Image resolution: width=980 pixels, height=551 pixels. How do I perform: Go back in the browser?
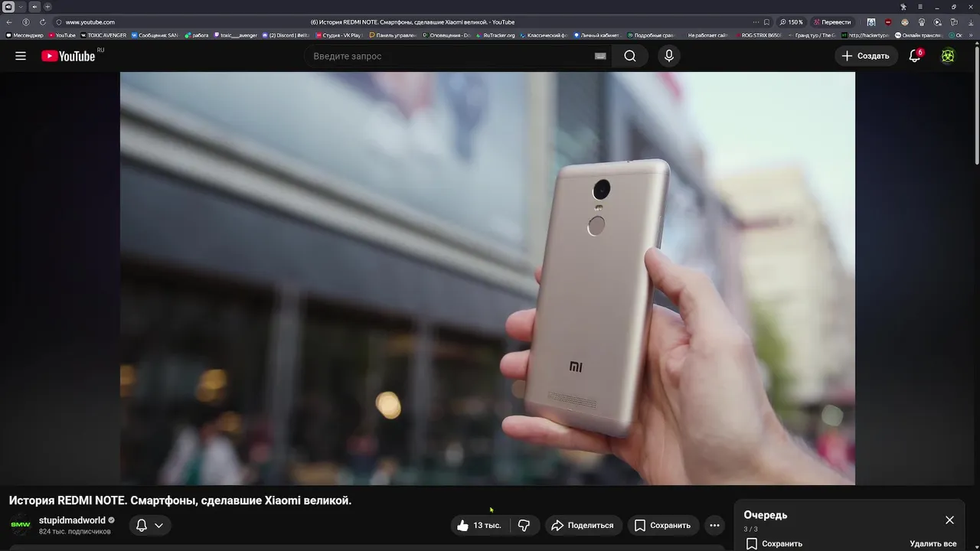pyautogui.click(x=9, y=22)
